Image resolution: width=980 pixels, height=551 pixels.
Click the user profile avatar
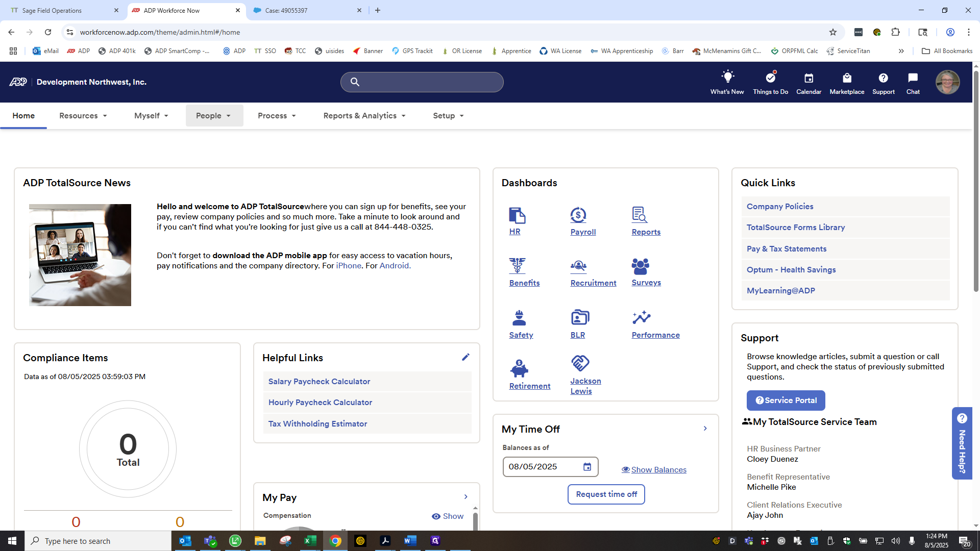pyautogui.click(x=947, y=82)
